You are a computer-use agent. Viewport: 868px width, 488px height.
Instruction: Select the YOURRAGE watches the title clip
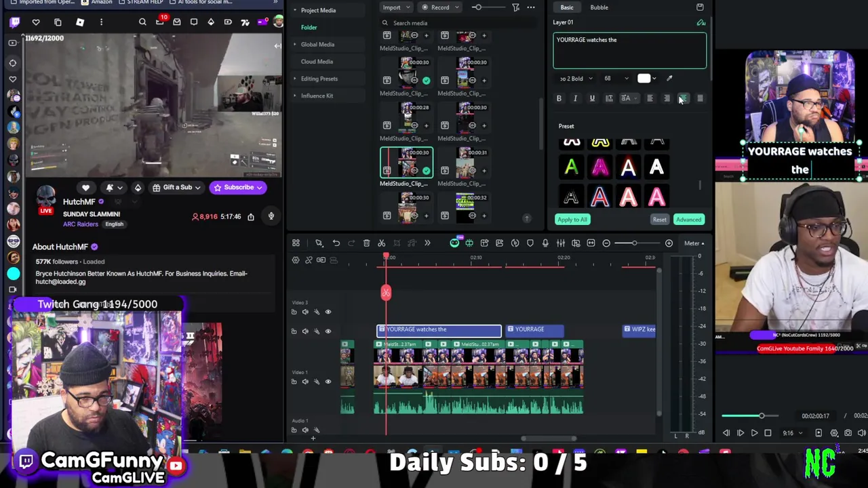[x=439, y=330]
